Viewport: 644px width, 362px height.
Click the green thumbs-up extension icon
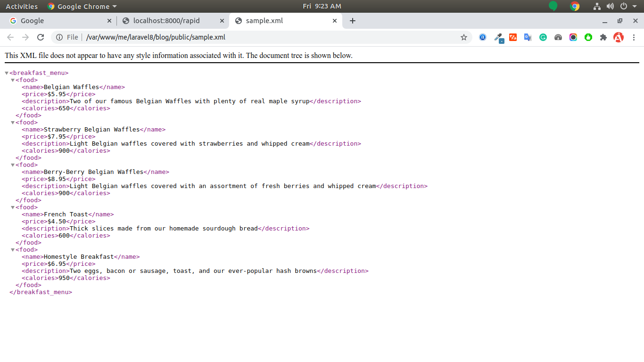click(x=588, y=37)
